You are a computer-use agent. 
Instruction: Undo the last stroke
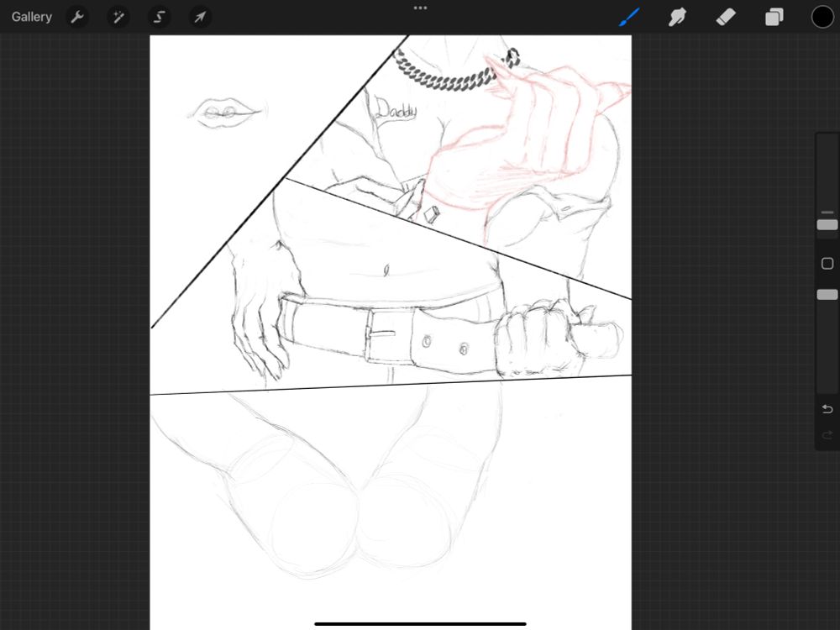(x=827, y=409)
